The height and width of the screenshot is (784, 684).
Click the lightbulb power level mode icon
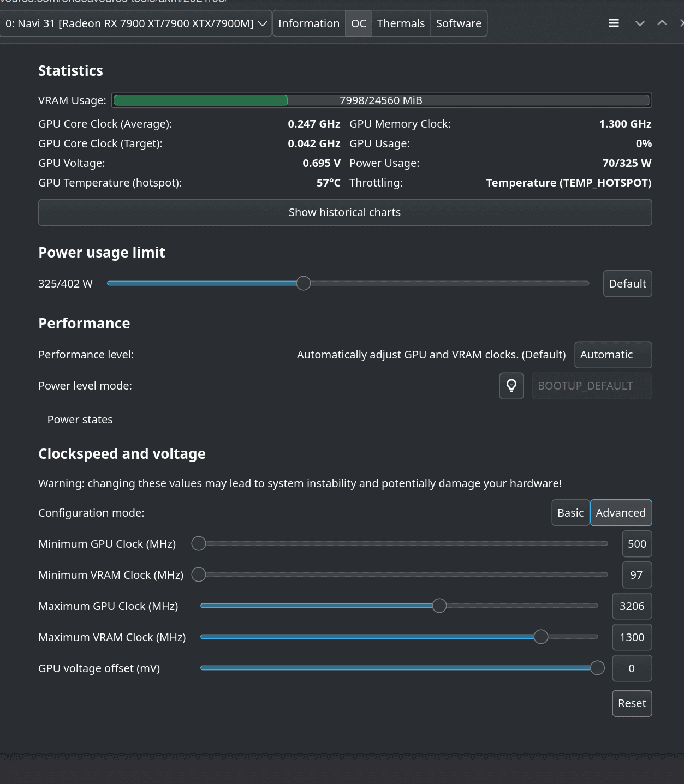[511, 386]
